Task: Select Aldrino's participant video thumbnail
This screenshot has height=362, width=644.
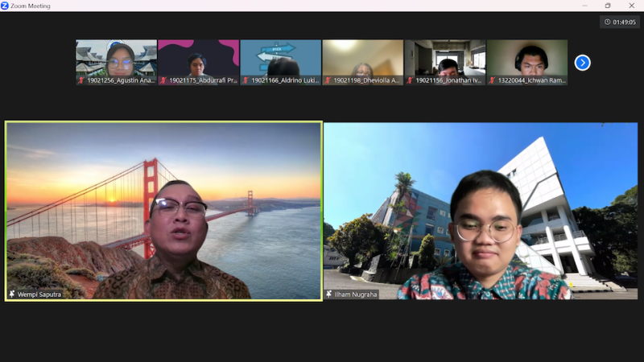Action: [x=281, y=58]
